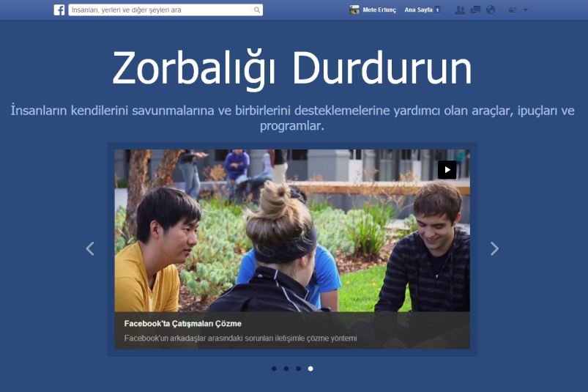The image size is (588, 392).
Task: Select the first carousel dot
Action: [274, 369]
